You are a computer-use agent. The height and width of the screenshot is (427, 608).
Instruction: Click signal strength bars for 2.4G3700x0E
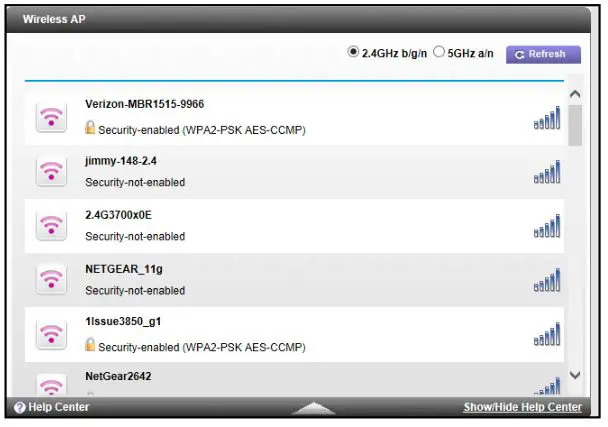547,226
